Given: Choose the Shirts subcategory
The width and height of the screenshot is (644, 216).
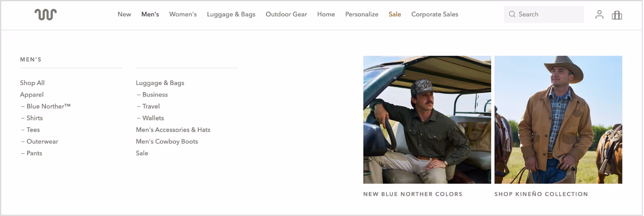Looking at the screenshot, I should pyautogui.click(x=32, y=118).
